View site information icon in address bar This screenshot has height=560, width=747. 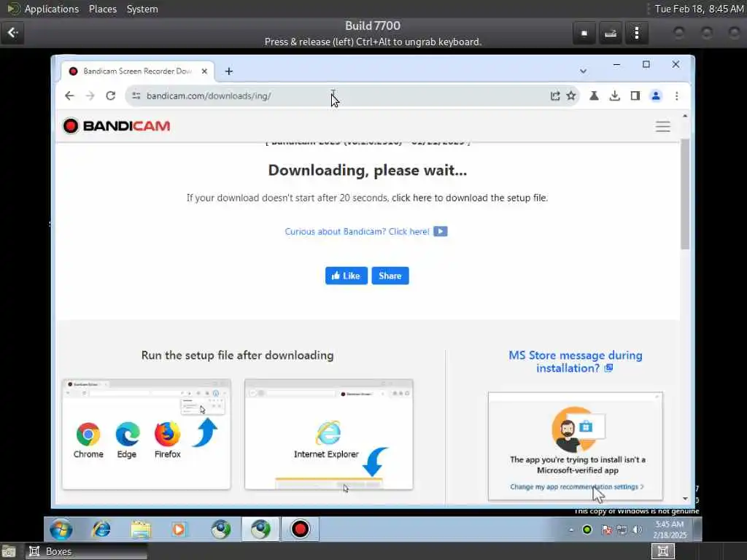point(136,96)
